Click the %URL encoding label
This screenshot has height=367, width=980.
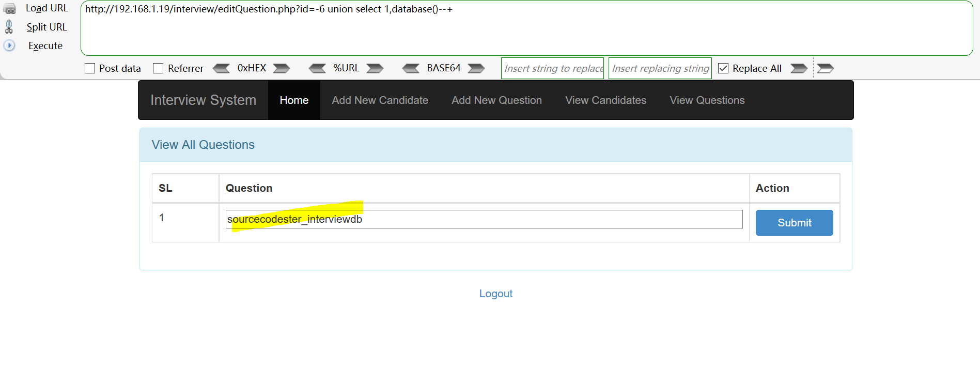click(346, 68)
